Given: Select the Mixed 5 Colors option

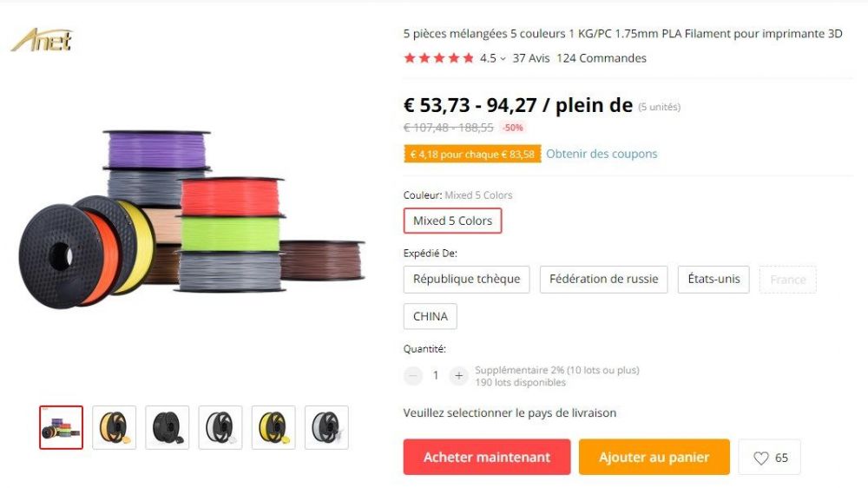Looking at the screenshot, I should coord(452,221).
